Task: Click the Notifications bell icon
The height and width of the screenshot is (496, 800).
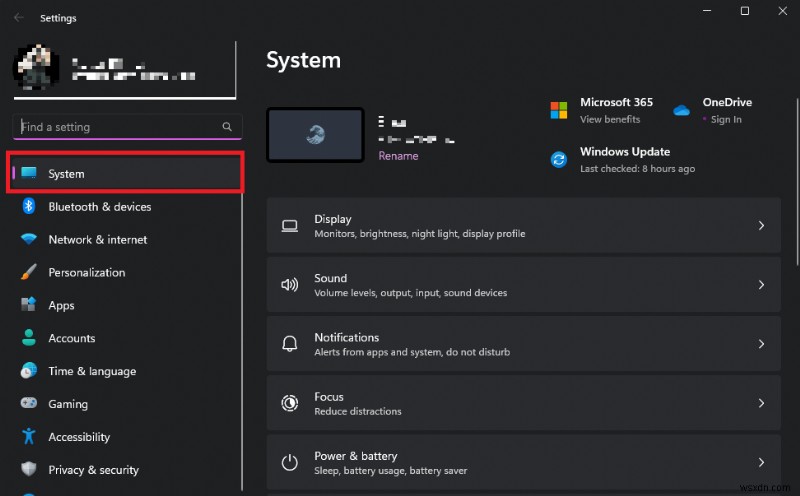Action: coord(290,344)
